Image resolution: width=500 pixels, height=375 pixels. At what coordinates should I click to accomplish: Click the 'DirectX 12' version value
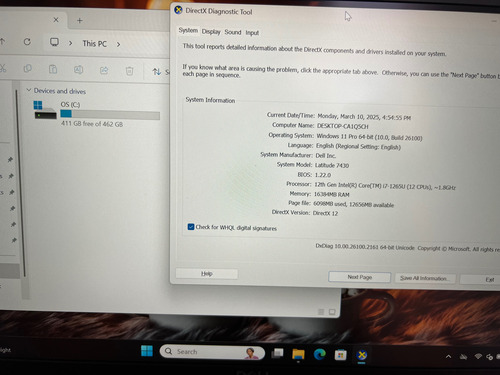click(325, 213)
